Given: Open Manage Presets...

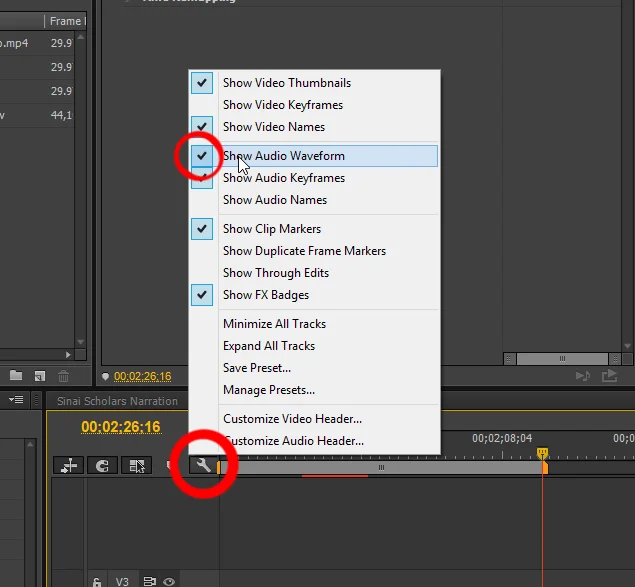Looking at the screenshot, I should pos(268,390).
